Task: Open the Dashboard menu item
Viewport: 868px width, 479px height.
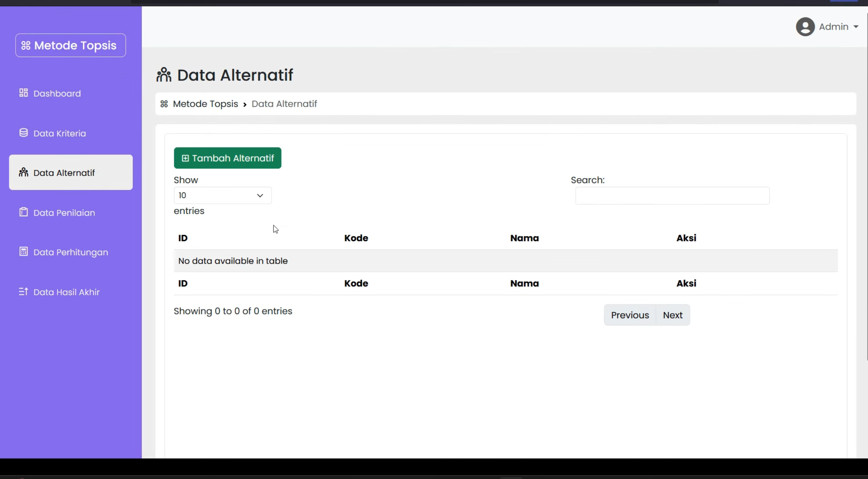Action: [71, 93]
